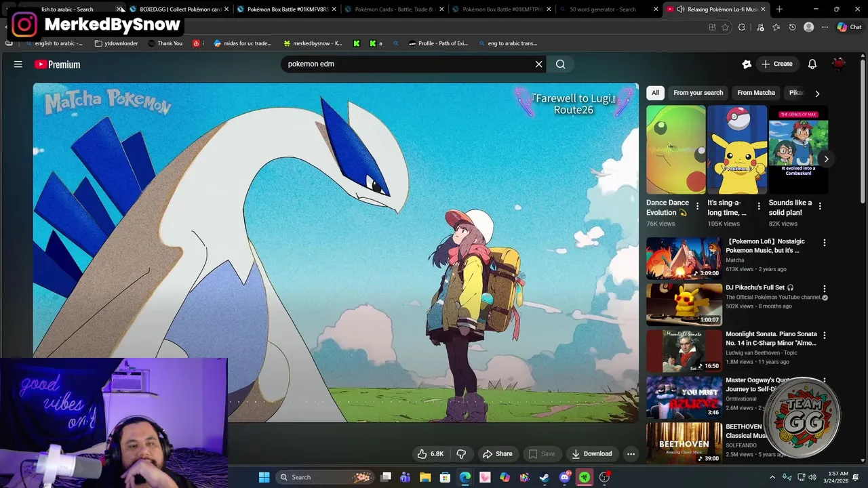The width and height of the screenshot is (868, 488).
Task: Open options for Pokemon Lofi Nostalgic video
Action: click(825, 243)
